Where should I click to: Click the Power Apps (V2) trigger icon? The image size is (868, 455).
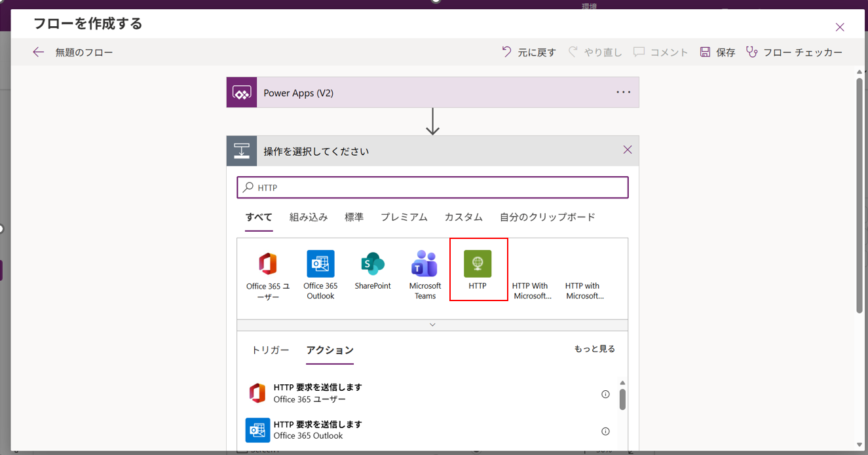pos(242,92)
